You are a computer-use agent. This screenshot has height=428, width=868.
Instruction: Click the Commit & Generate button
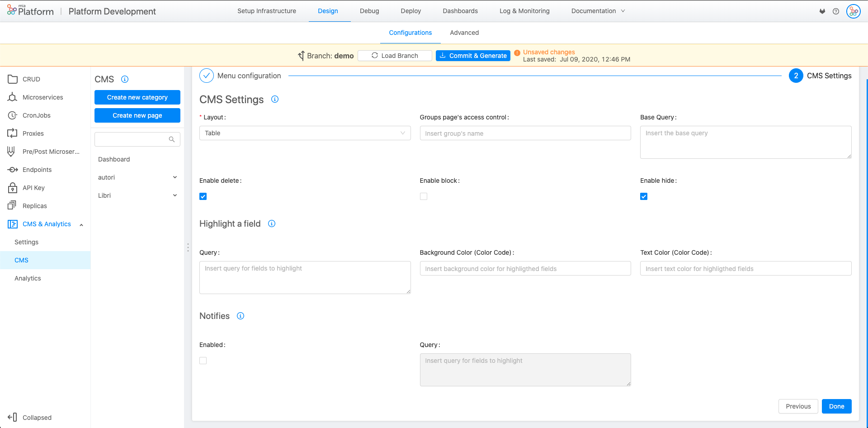point(473,56)
